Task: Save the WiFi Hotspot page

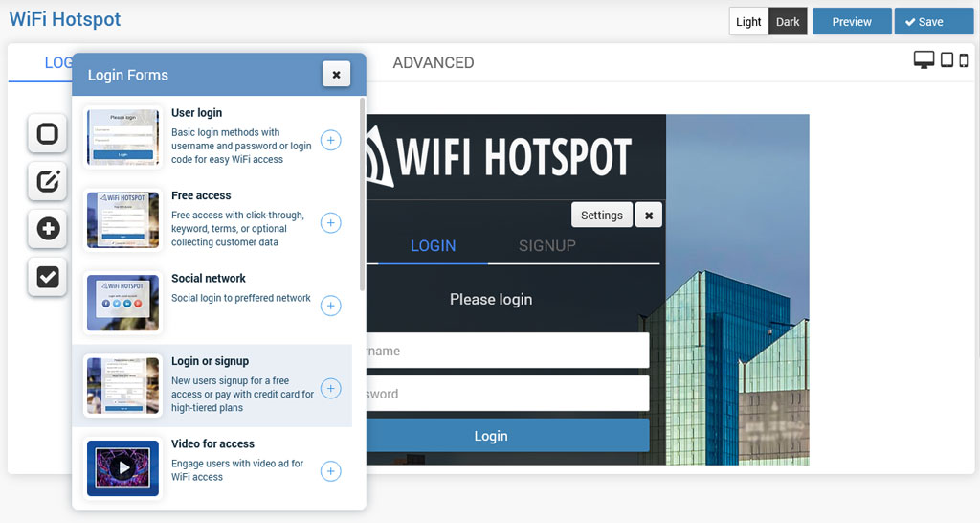Action: 933,22
